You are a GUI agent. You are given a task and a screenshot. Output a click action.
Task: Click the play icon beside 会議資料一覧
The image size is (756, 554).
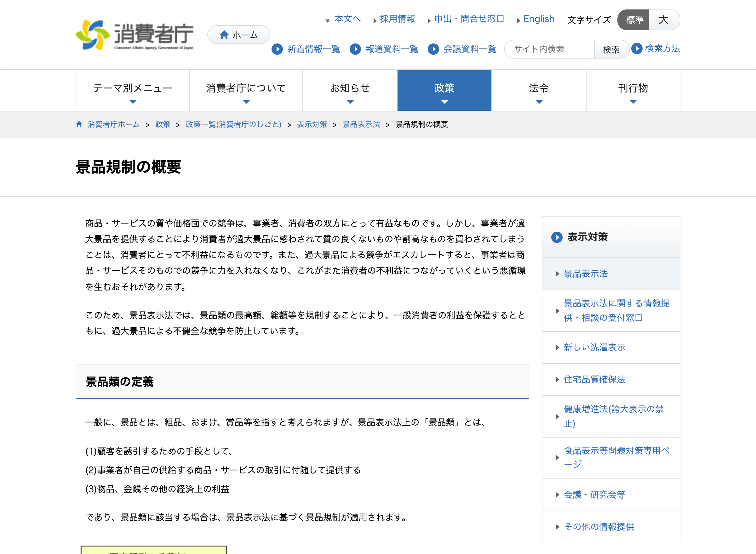coord(433,49)
